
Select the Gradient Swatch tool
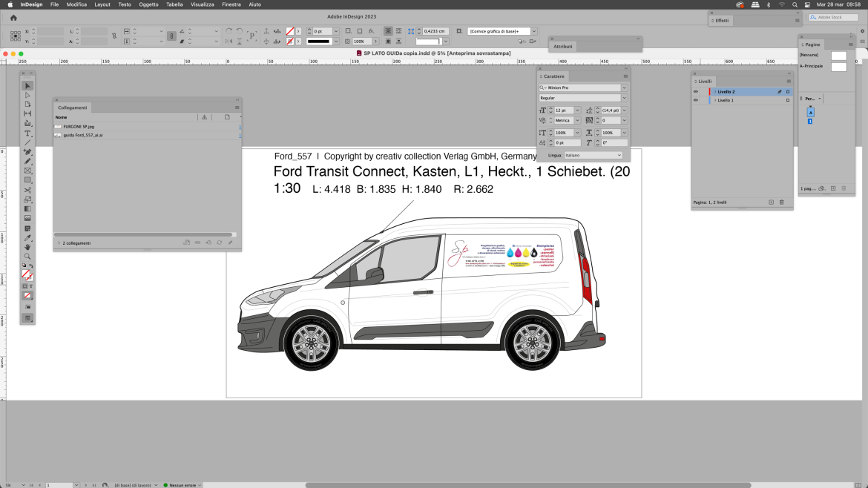point(27,209)
